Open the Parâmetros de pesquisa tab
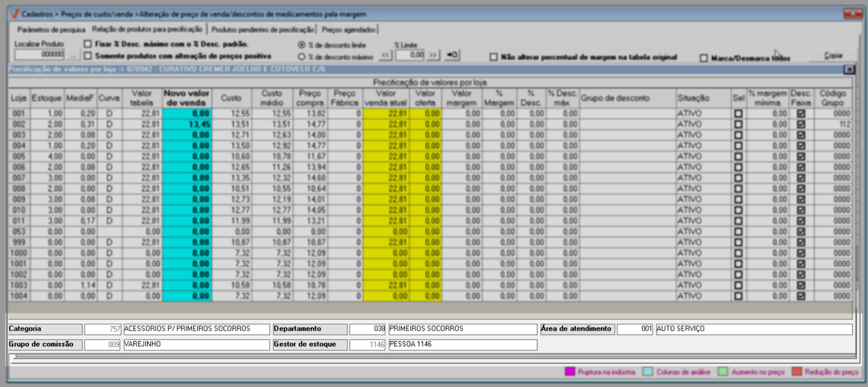 coord(51,29)
